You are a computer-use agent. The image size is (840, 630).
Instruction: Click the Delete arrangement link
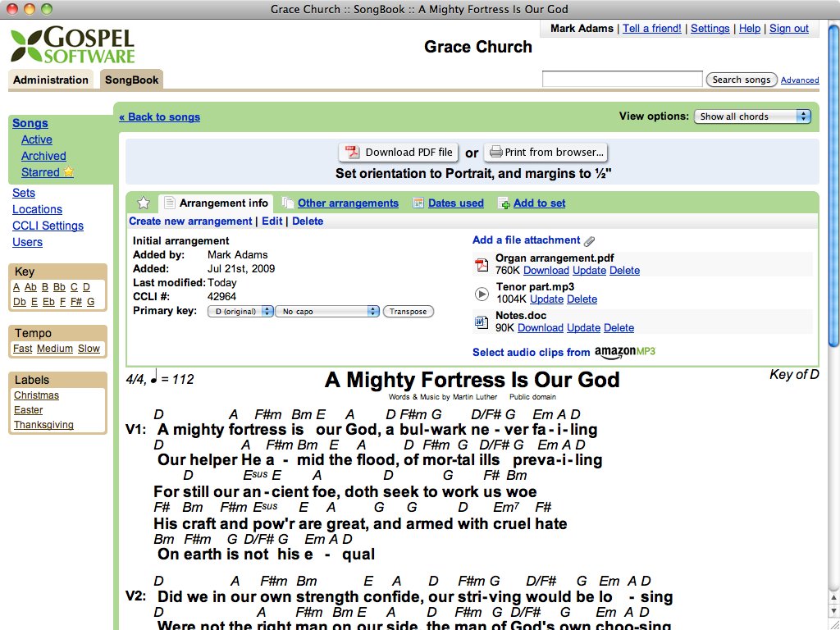308,221
